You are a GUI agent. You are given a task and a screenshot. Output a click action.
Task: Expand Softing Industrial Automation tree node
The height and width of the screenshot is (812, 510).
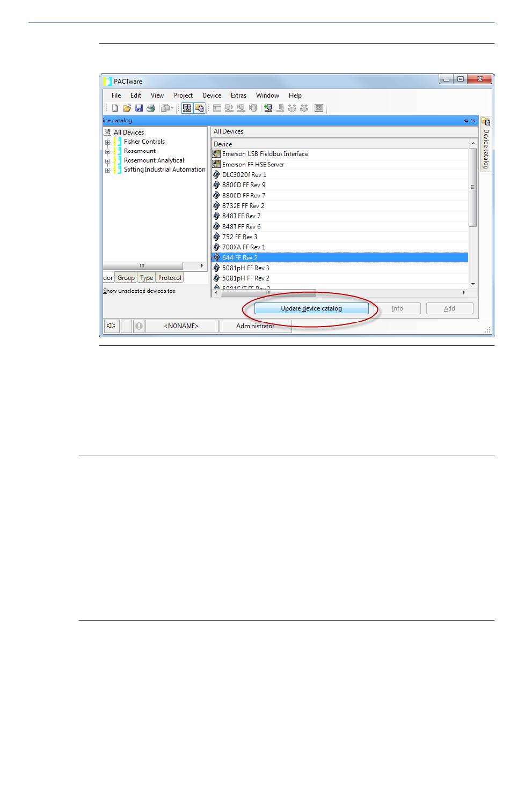[x=107, y=170]
